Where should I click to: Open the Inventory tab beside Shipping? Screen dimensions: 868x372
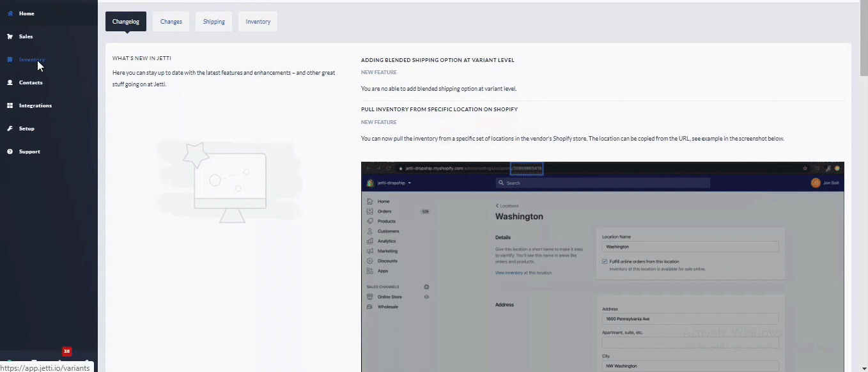point(258,22)
